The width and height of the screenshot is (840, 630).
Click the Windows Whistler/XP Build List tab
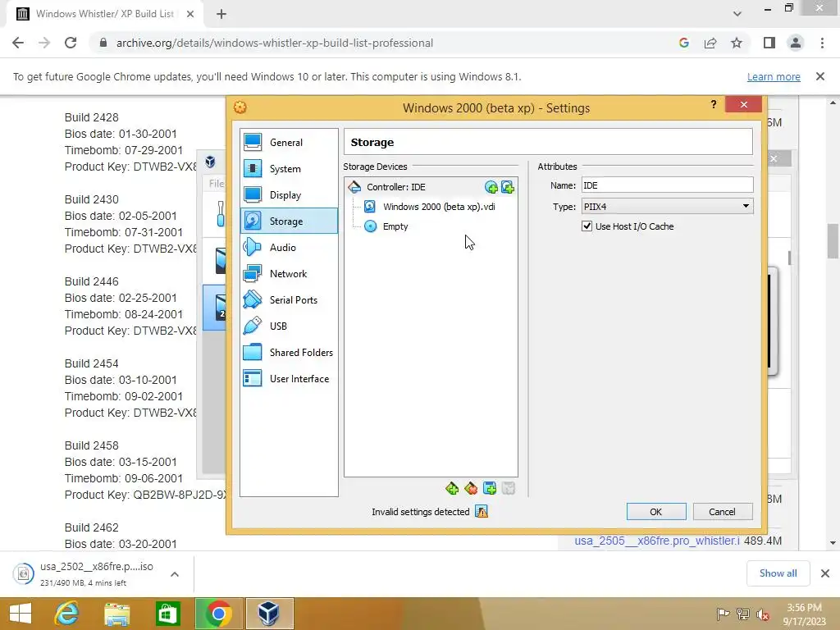point(104,14)
